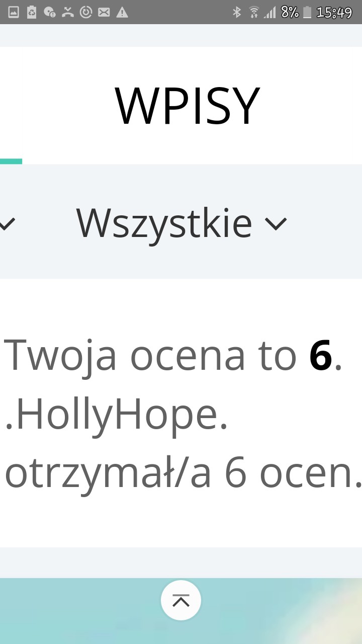Viewport: 362px width, 644px height.
Task: Tap the teal active tab indicator
Action: coord(11,161)
